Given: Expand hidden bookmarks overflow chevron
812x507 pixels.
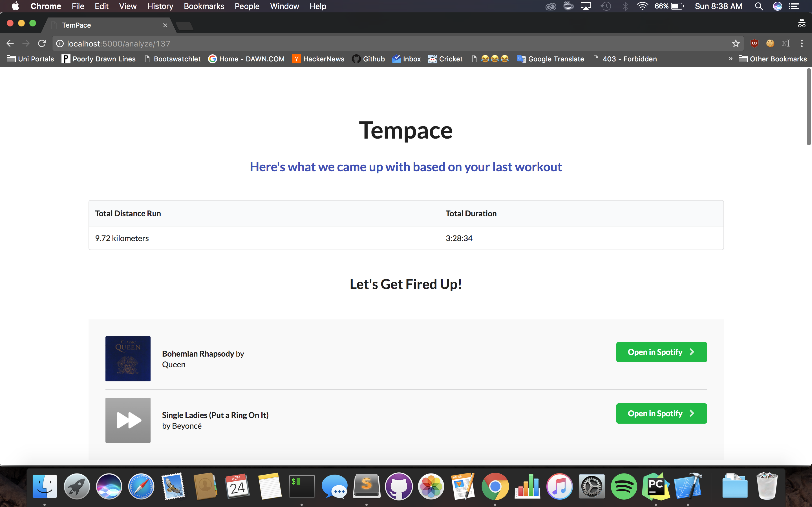Looking at the screenshot, I should (731, 59).
